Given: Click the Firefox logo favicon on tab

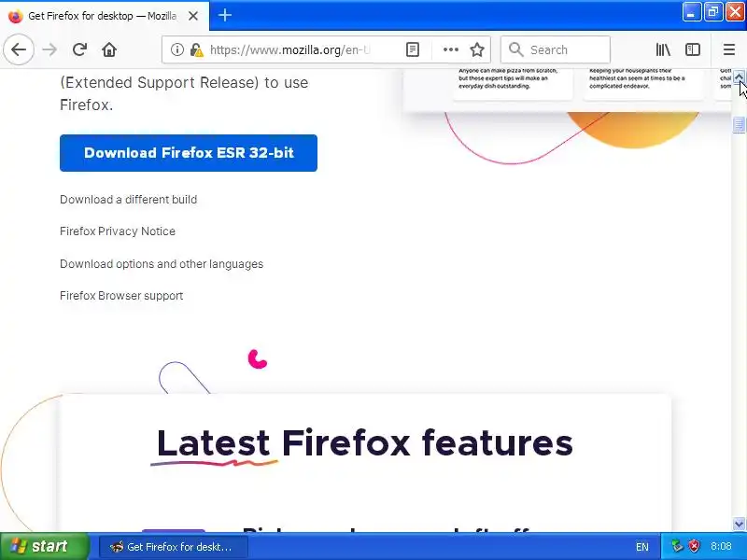Looking at the screenshot, I should click(15, 16).
